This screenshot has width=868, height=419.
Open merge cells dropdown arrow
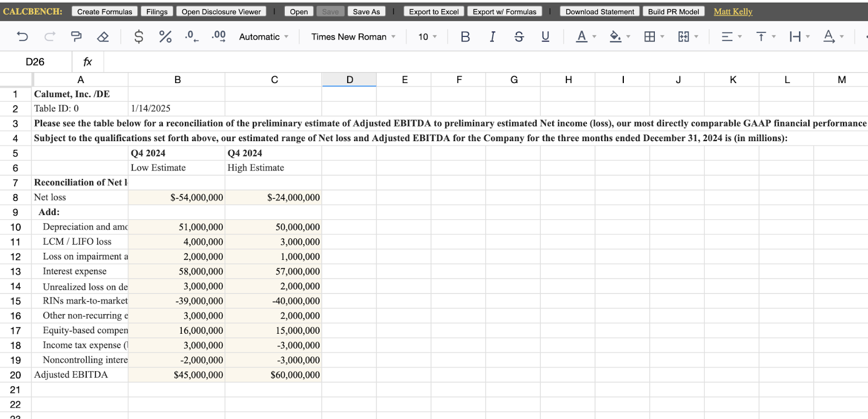pos(696,36)
